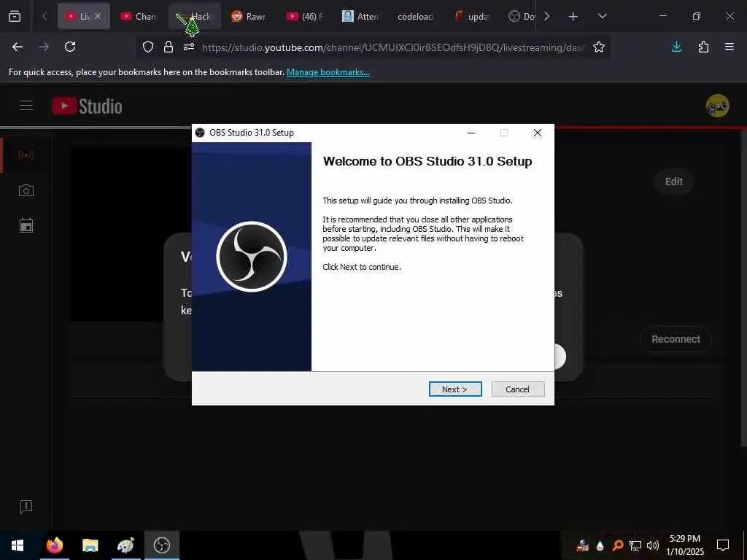Click the water drop tray icon
This screenshot has height=560, width=747.
click(600, 545)
